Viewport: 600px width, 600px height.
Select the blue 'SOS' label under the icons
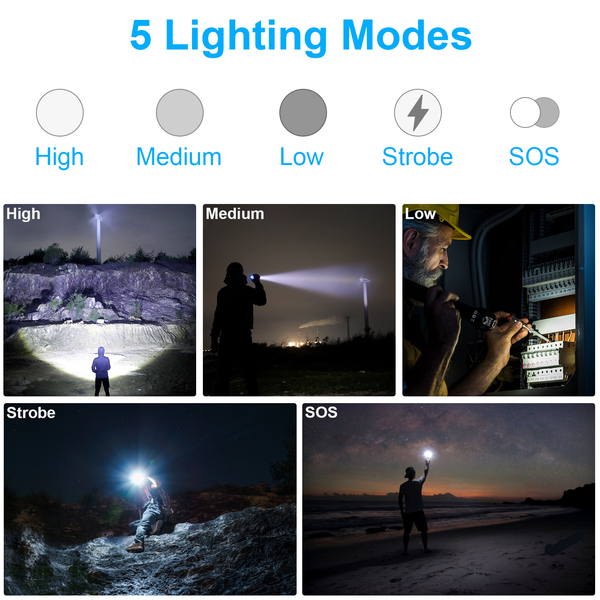click(534, 157)
